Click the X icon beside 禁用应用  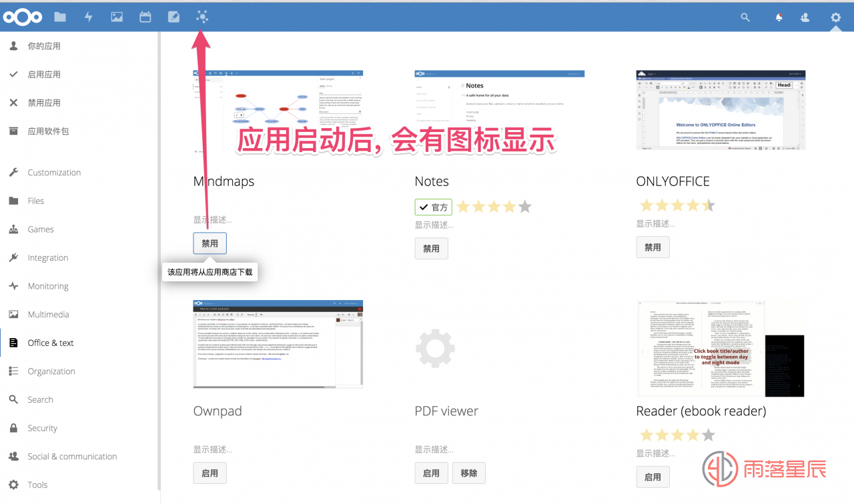click(13, 103)
